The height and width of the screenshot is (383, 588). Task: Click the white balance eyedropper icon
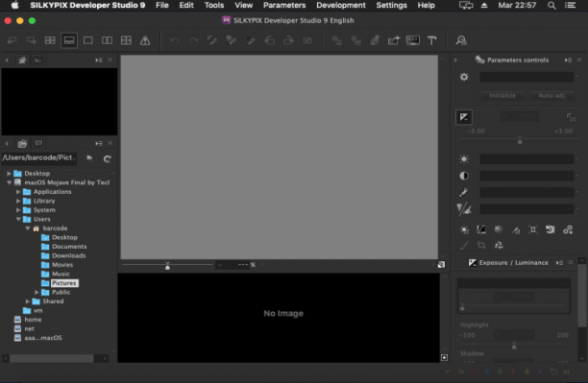pyautogui.click(x=464, y=192)
